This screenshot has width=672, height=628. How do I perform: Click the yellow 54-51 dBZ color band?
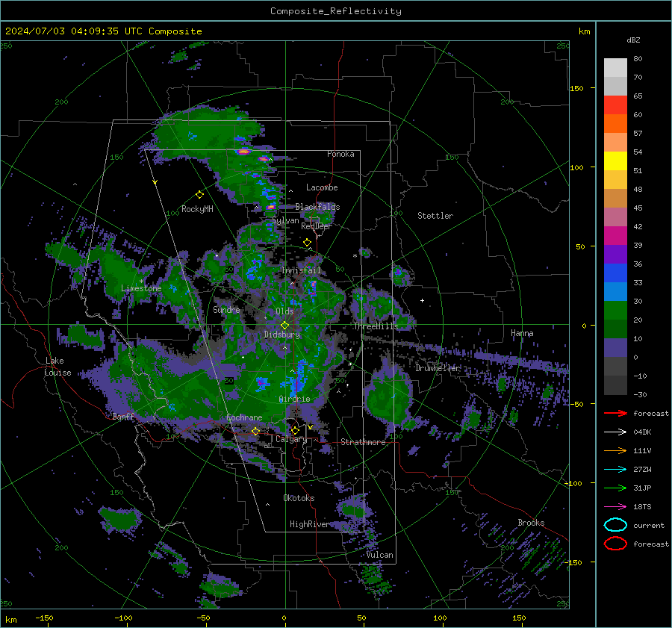[x=615, y=161]
